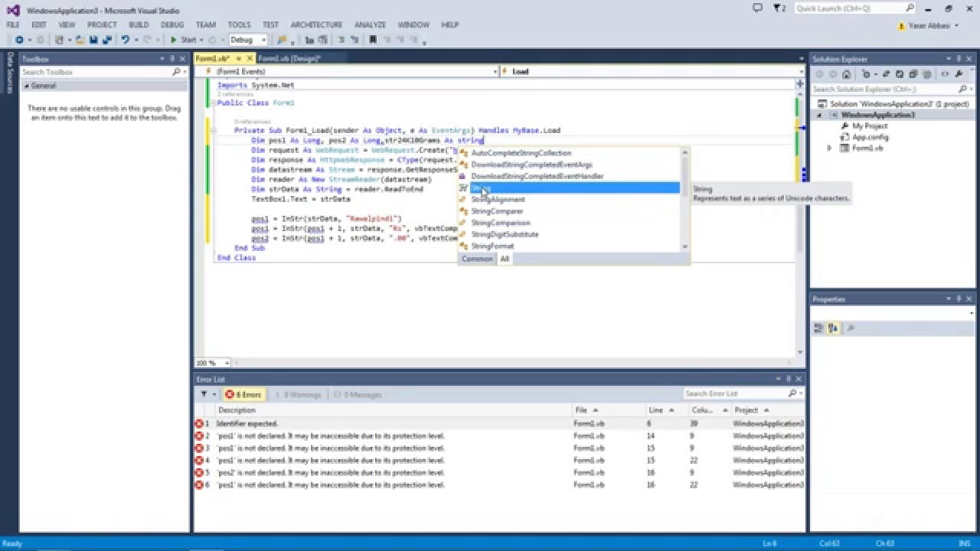Select App.config in Solution Explorer
980x551 pixels.
(870, 137)
